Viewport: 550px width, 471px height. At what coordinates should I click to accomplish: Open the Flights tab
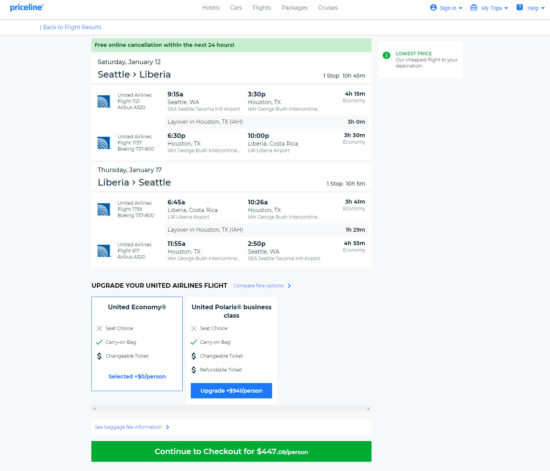pos(262,8)
